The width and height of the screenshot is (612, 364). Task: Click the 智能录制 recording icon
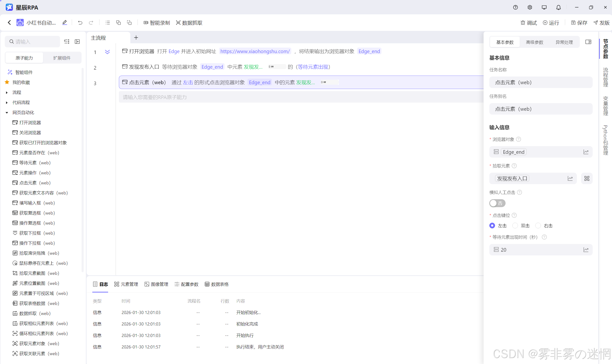pos(146,22)
